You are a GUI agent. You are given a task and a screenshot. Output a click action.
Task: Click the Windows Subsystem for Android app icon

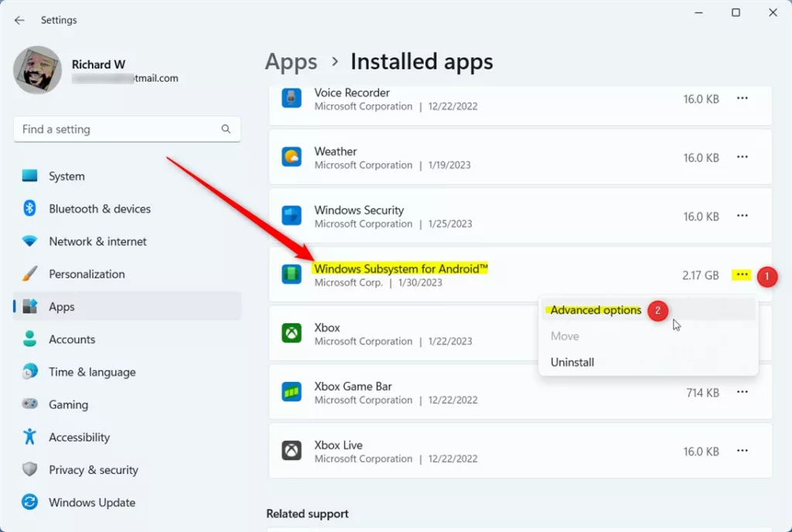click(x=292, y=275)
